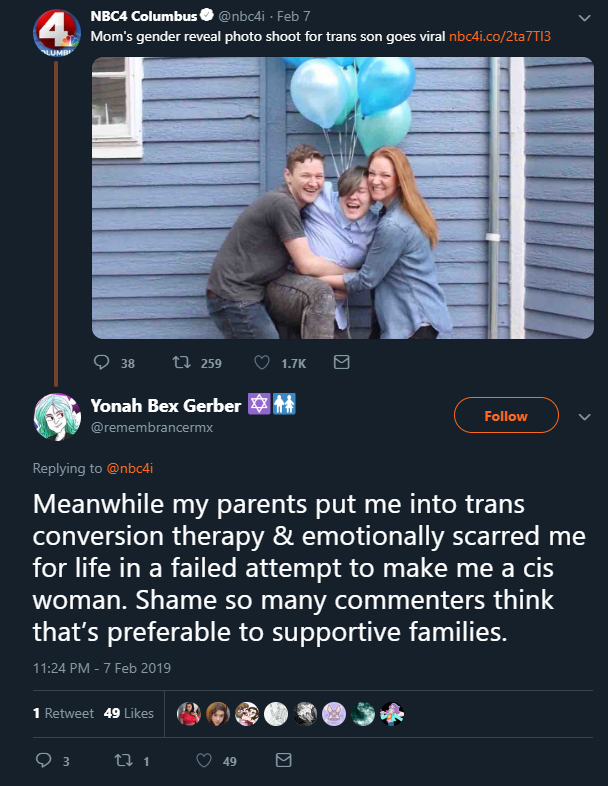Like Yonah Bex Gerber's reply

pos(204,760)
